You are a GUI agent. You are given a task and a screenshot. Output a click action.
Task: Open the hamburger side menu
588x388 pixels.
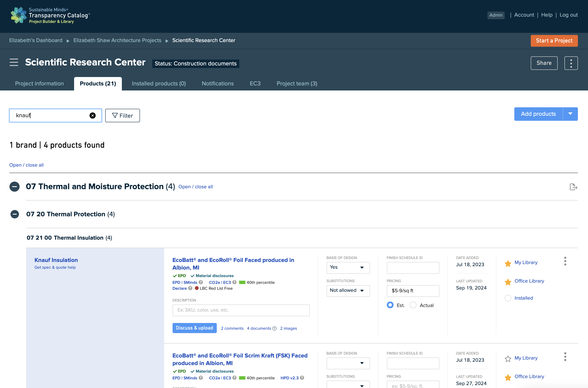click(x=14, y=62)
